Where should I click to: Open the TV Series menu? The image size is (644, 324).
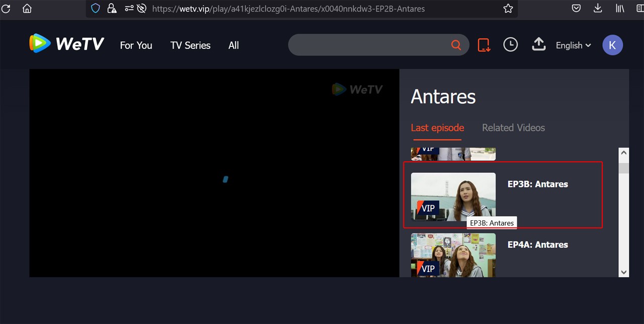pyautogui.click(x=190, y=45)
